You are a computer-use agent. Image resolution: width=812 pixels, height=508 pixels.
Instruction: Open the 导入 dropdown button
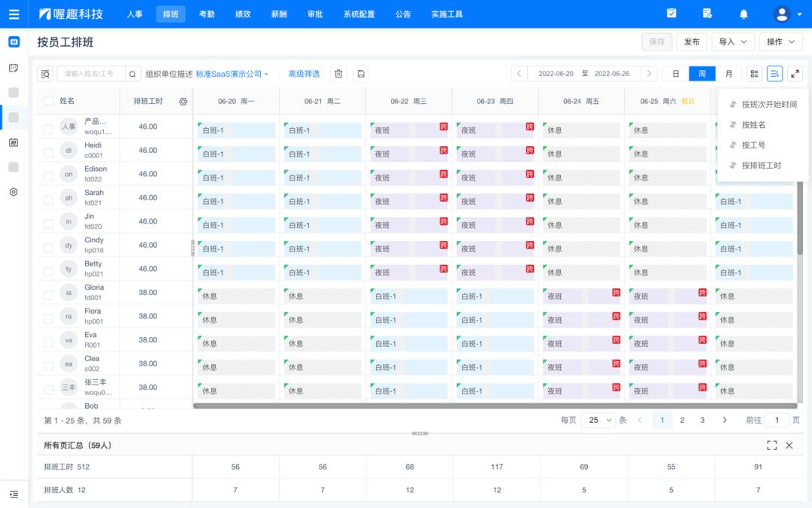(x=733, y=42)
